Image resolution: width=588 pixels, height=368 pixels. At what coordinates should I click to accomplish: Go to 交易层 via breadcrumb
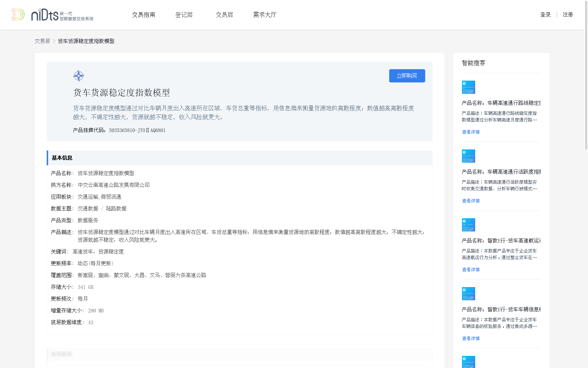42,41
